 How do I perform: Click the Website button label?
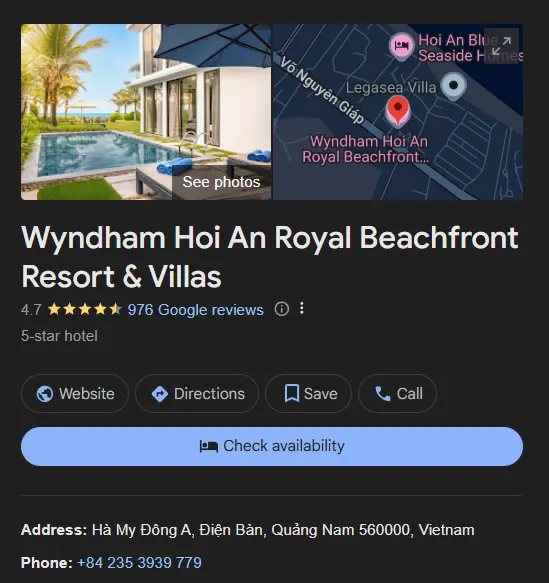coord(87,394)
